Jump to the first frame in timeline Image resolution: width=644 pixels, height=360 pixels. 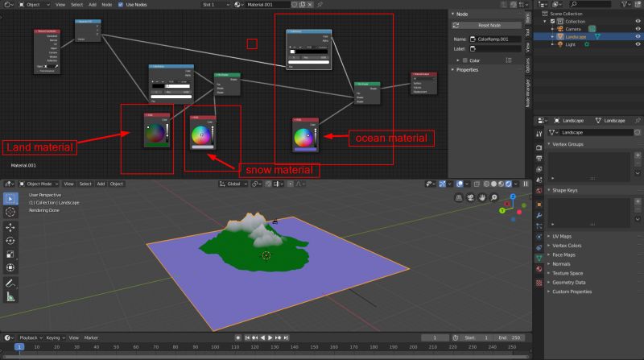(247, 337)
